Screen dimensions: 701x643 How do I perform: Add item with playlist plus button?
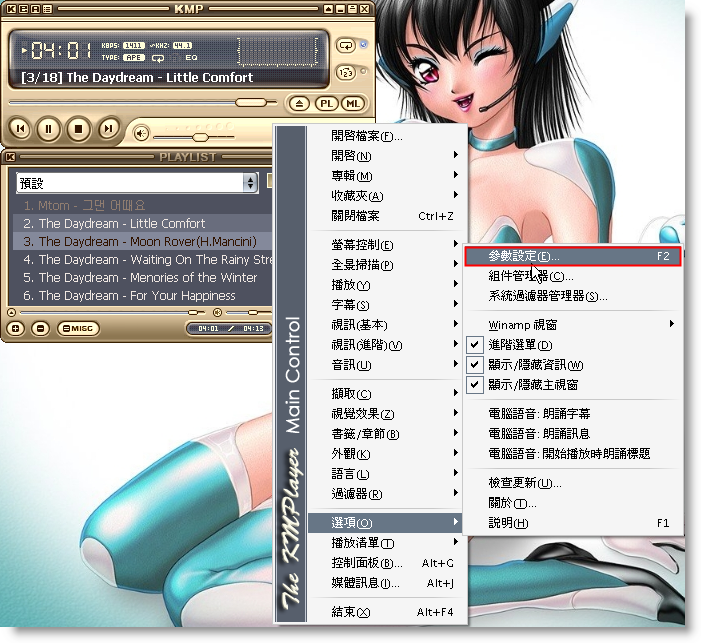tap(16, 329)
